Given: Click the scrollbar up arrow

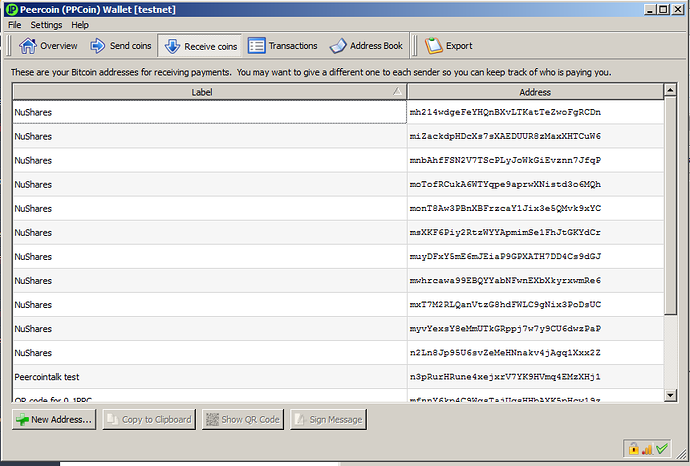Looking at the screenshot, I should 670,90.
